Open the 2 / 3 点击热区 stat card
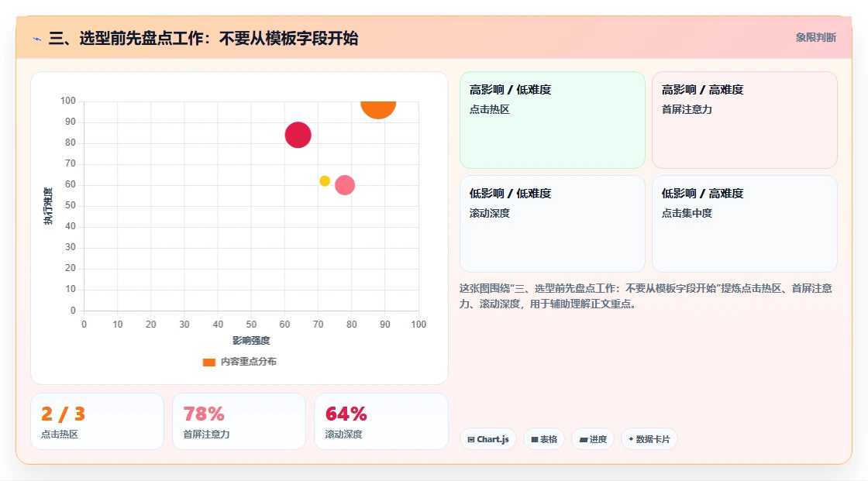This screenshot has height=481, width=868. click(98, 422)
